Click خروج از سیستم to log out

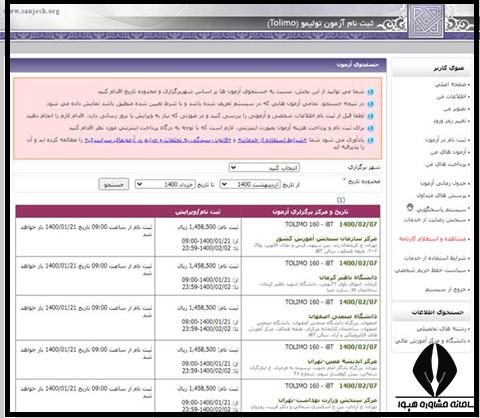pyautogui.click(x=445, y=289)
